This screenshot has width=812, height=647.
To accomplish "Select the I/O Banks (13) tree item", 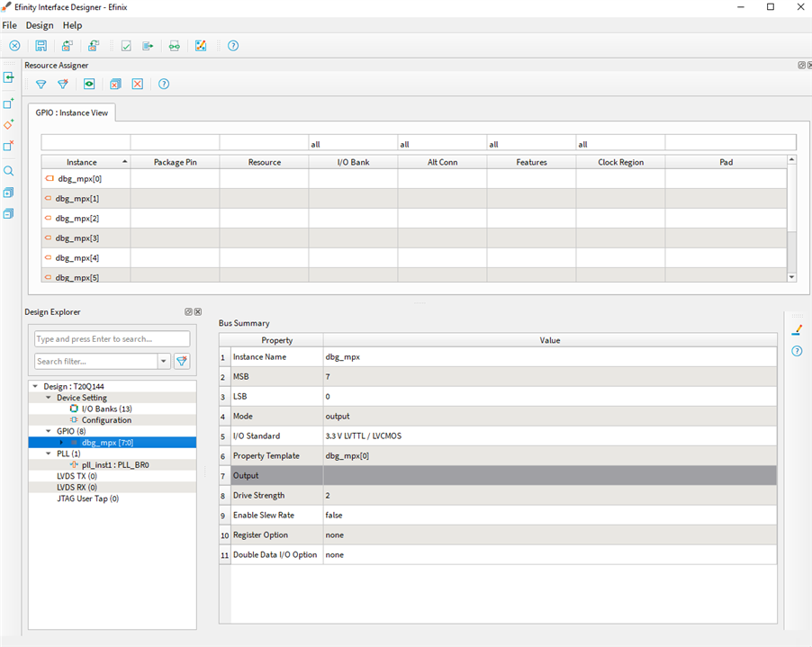I will [x=107, y=409].
